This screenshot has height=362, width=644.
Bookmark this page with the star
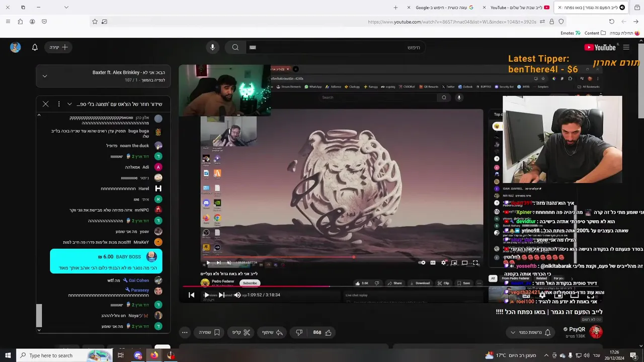[x=95, y=22]
